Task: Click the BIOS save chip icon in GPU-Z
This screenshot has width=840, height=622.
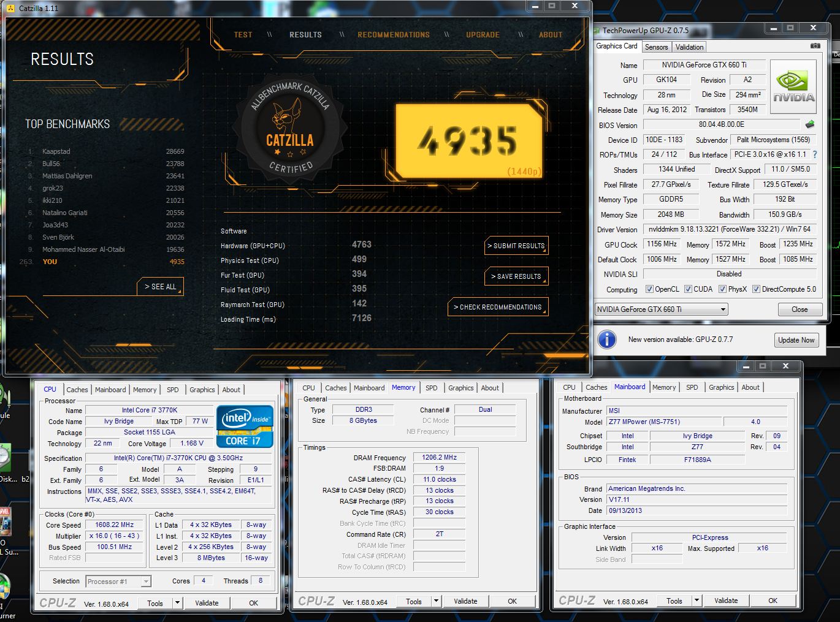Action: (810, 124)
